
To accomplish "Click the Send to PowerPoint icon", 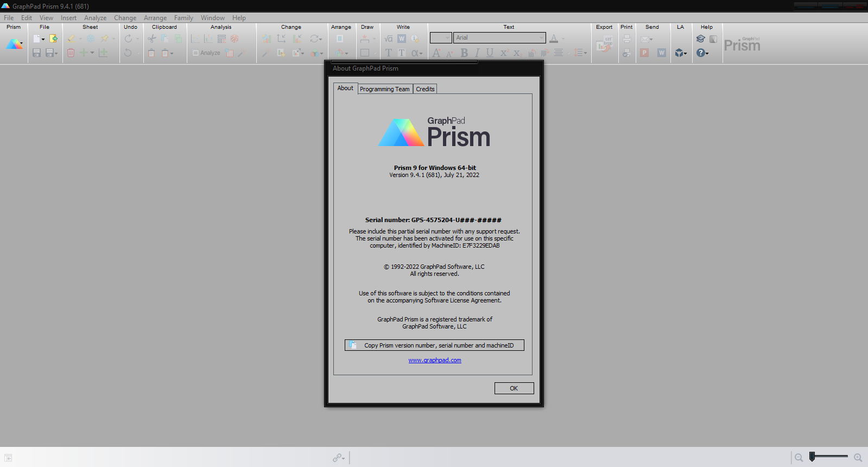I will [x=644, y=53].
